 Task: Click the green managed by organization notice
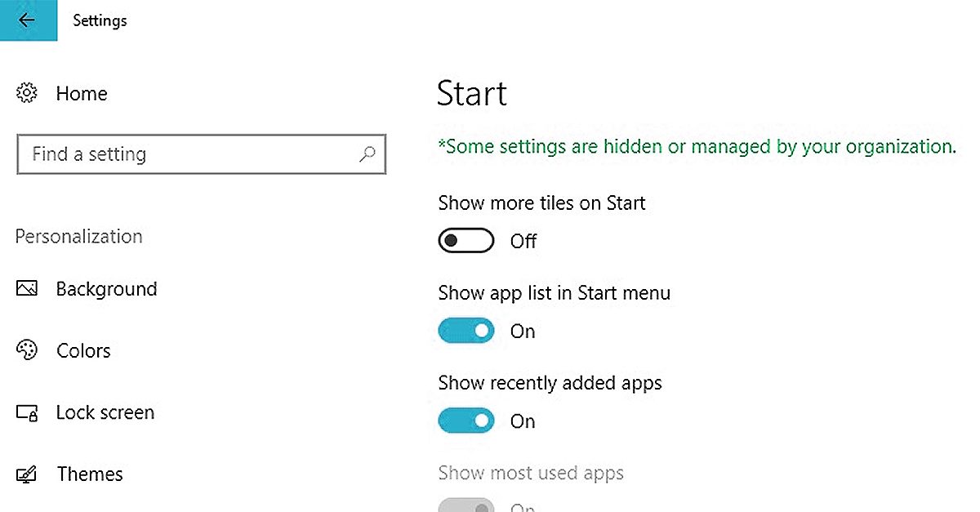point(697,147)
